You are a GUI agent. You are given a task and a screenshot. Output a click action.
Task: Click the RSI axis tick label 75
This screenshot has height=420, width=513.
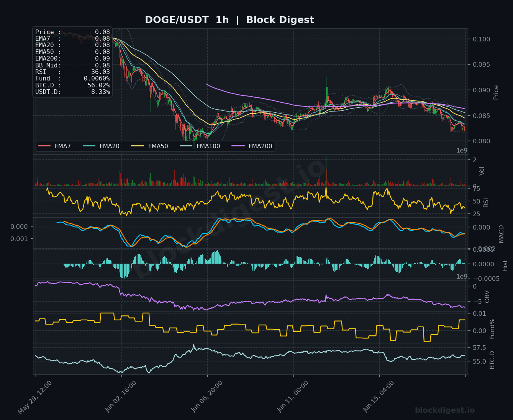point(476,189)
